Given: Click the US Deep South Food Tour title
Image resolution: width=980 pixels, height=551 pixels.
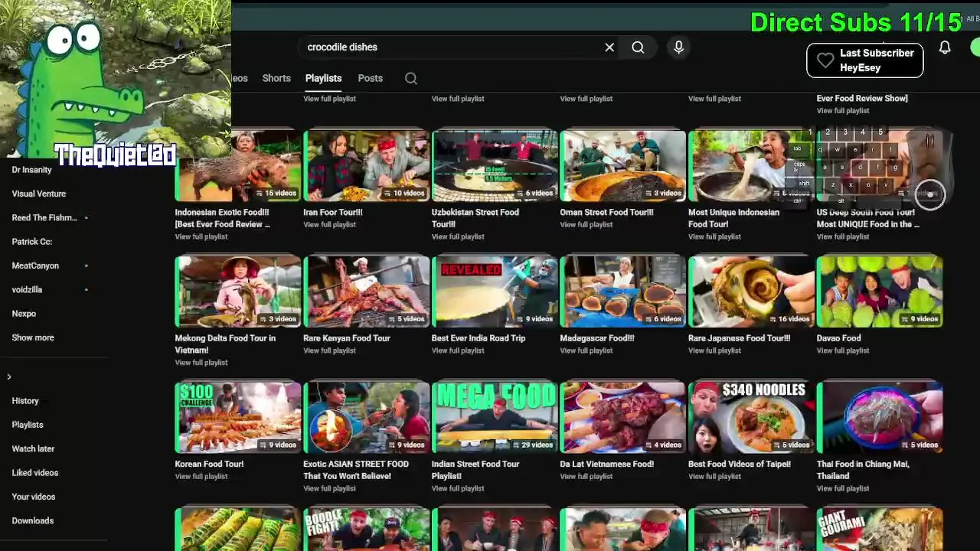Looking at the screenshot, I should tap(868, 218).
